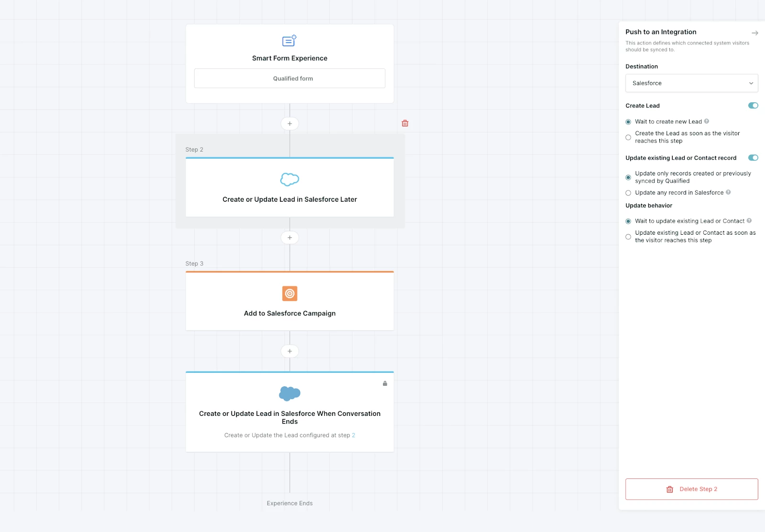Click the Step 3 label

tap(194, 263)
